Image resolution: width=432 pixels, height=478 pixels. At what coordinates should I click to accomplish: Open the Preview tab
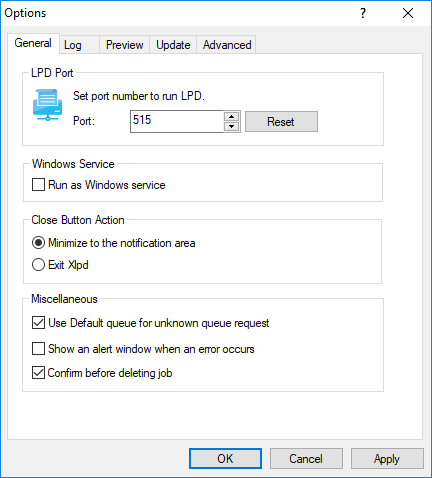pos(124,45)
